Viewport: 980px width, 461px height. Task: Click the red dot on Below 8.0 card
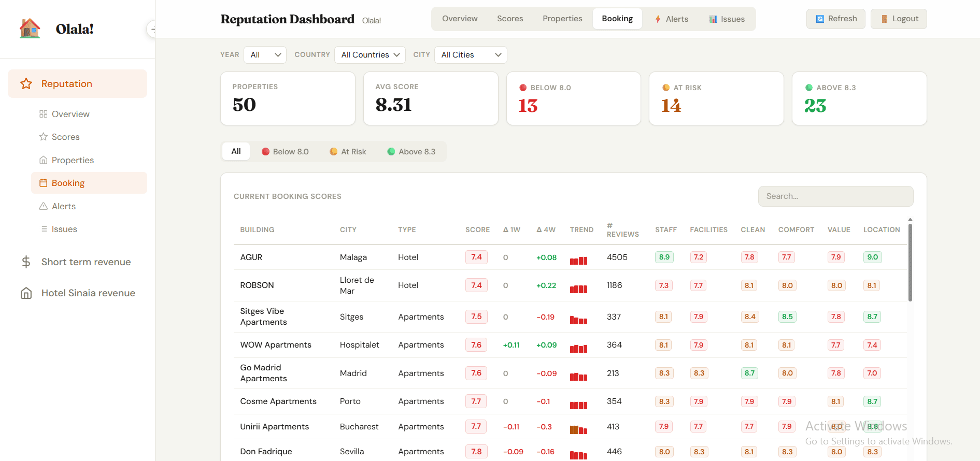tap(523, 88)
